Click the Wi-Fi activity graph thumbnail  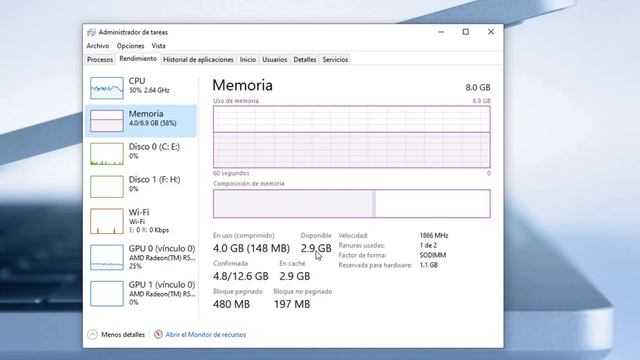tap(107, 221)
